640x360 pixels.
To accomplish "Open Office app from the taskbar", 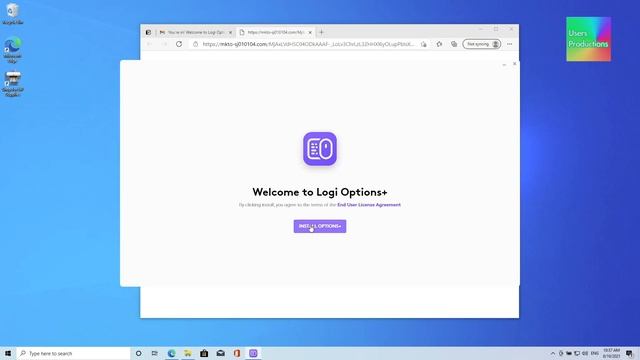I will [x=237, y=353].
